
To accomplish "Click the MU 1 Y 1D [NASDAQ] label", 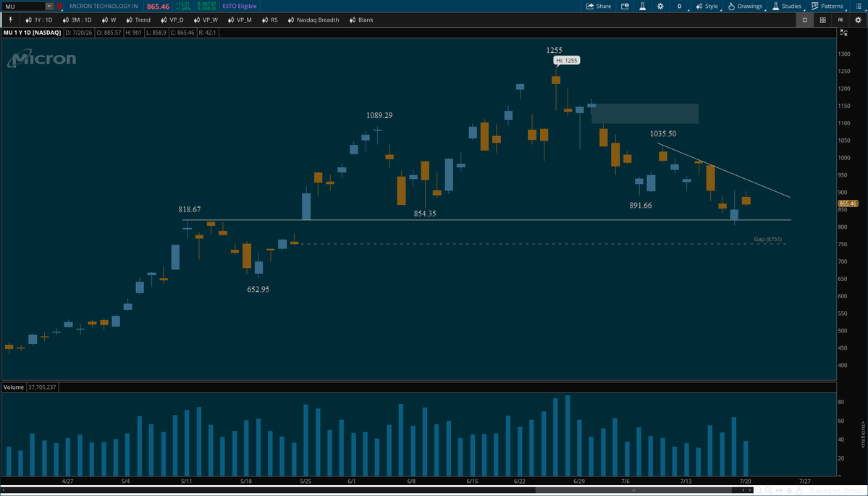I will coord(32,33).
